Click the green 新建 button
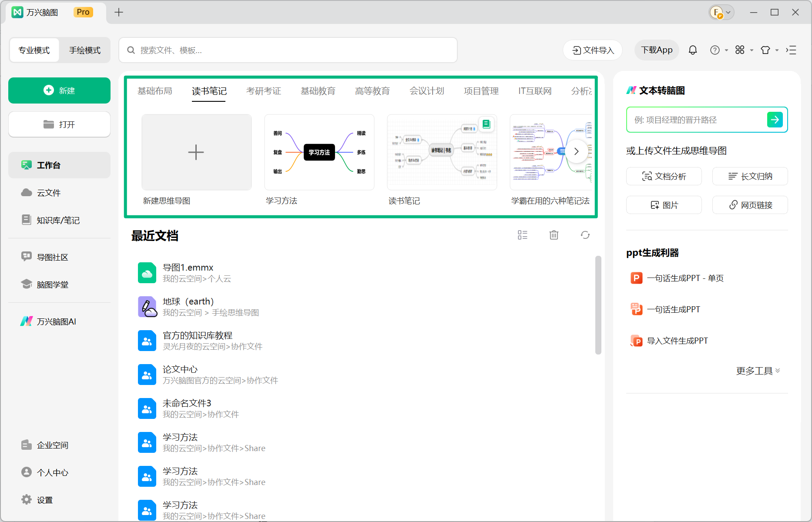 [x=59, y=90]
